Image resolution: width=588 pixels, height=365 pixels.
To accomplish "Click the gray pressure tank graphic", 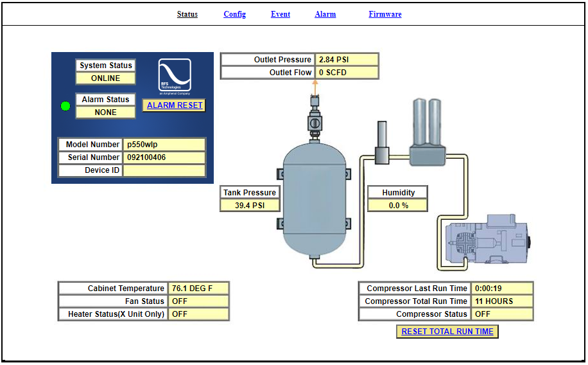I will (313, 199).
